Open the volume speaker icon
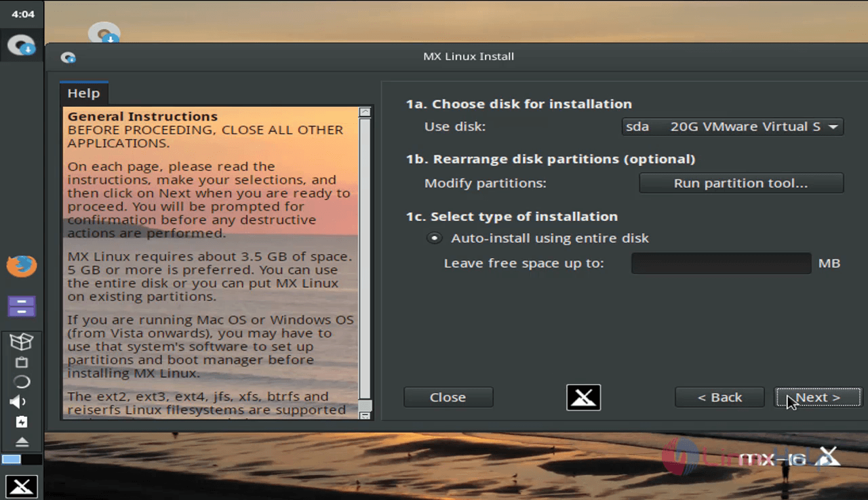868x500 pixels. click(x=18, y=402)
